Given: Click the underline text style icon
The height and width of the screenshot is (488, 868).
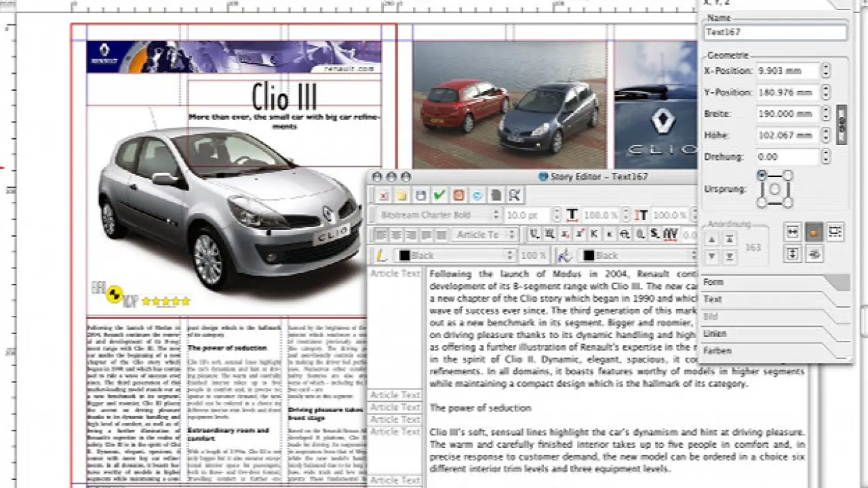Looking at the screenshot, I should [x=534, y=235].
